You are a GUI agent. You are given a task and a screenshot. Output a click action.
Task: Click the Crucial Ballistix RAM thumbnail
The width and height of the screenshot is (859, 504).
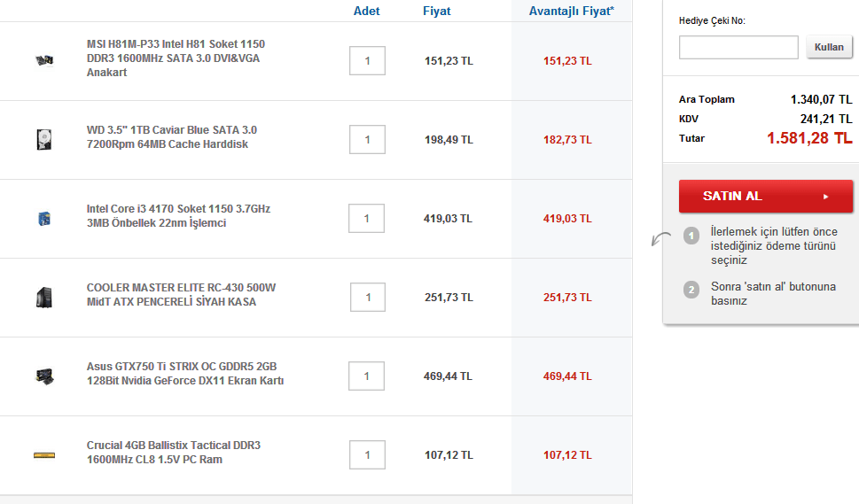point(43,454)
